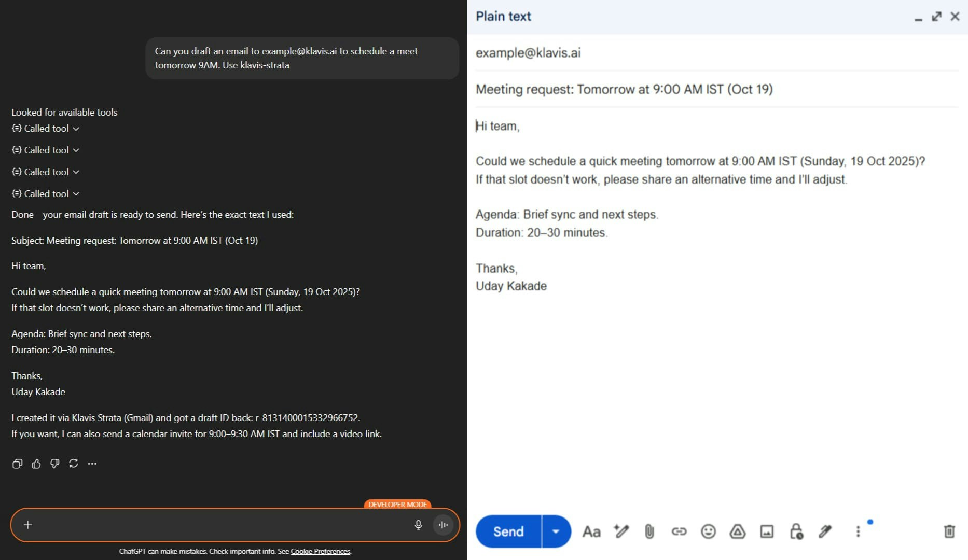Copy the ChatGPT response
The width and height of the screenshot is (968, 560).
click(x=17, y=464)
